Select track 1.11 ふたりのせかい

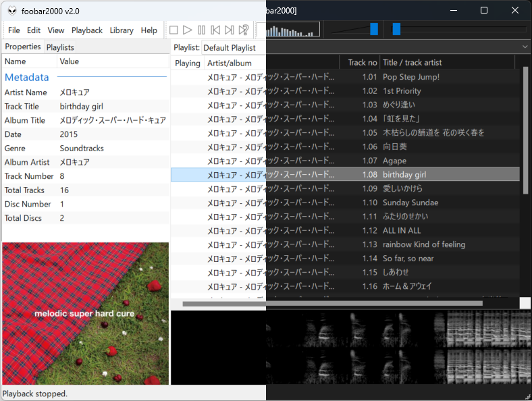pyautogui.click(x=345, y=217)
